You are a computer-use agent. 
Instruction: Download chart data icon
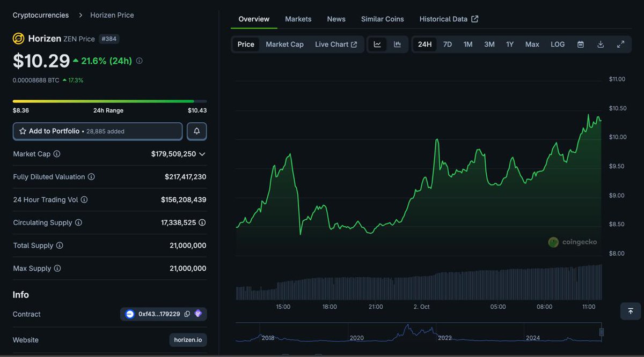pos(601,44)
